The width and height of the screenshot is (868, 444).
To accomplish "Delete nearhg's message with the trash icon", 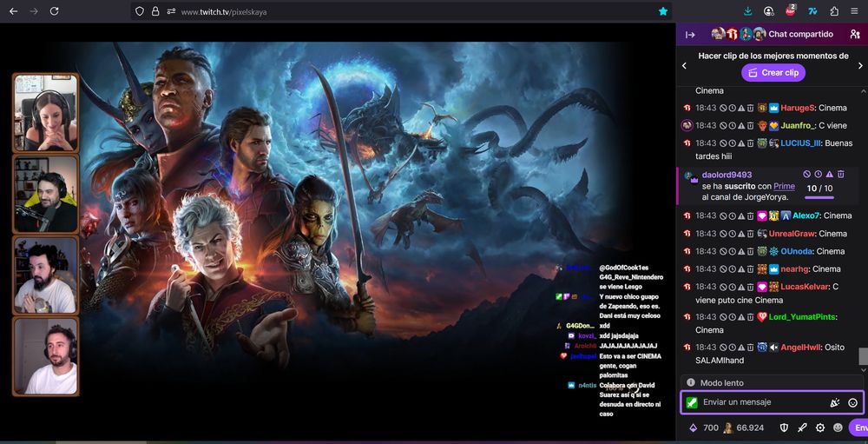I will pyautogui.click(x=750, y=269).
